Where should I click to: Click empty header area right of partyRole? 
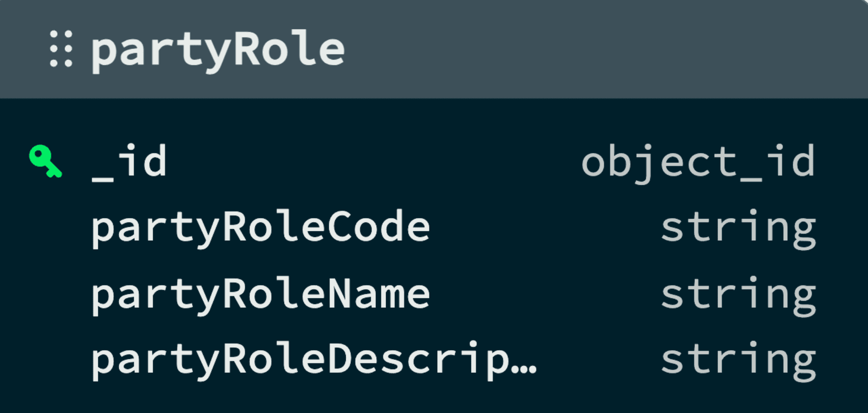tap(600, 49)
